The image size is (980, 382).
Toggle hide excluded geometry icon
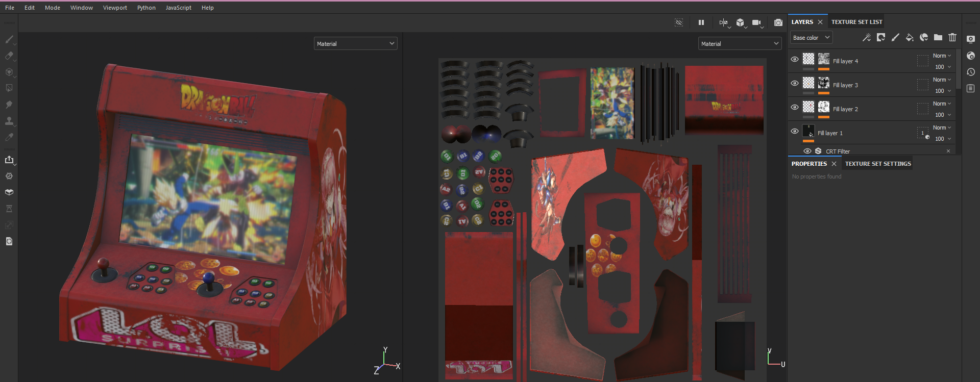pos(679,22)
